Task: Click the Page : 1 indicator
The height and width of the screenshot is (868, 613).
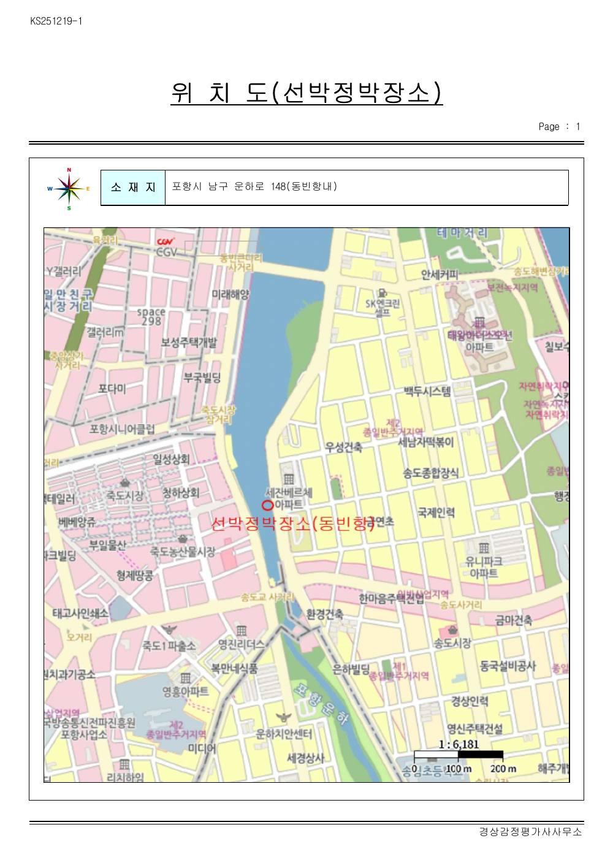Action: pyautogui.click(x=559, y=127)
